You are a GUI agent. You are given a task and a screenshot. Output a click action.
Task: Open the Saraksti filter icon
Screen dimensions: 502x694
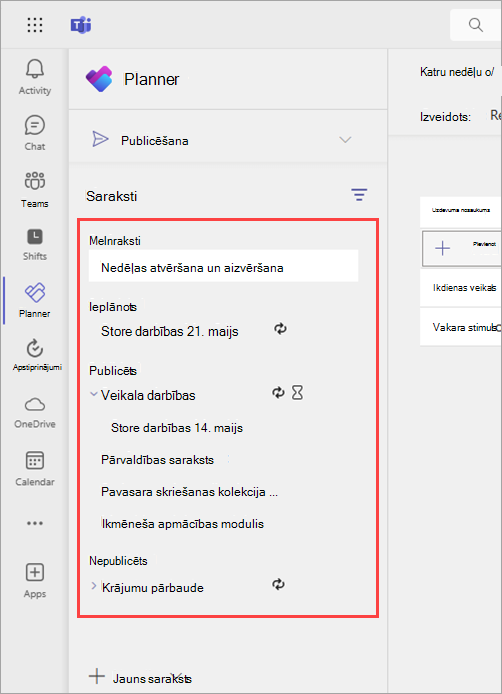click(359, 195)
